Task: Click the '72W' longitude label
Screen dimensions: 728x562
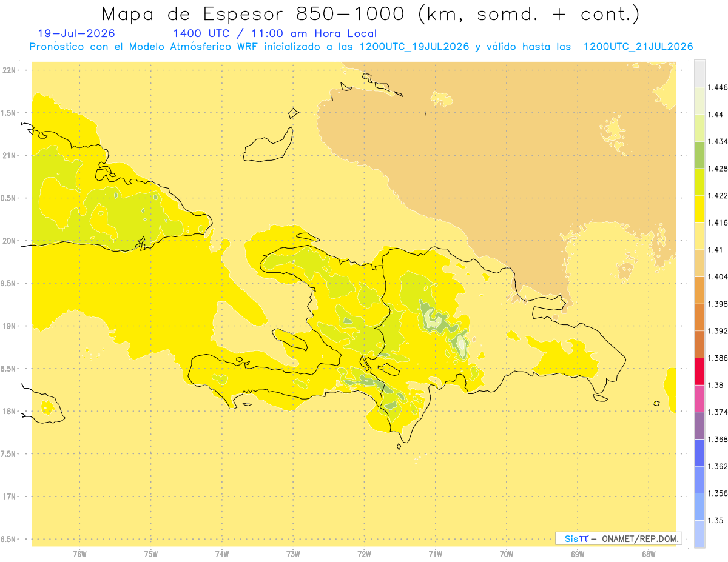Action: [364, 555]
